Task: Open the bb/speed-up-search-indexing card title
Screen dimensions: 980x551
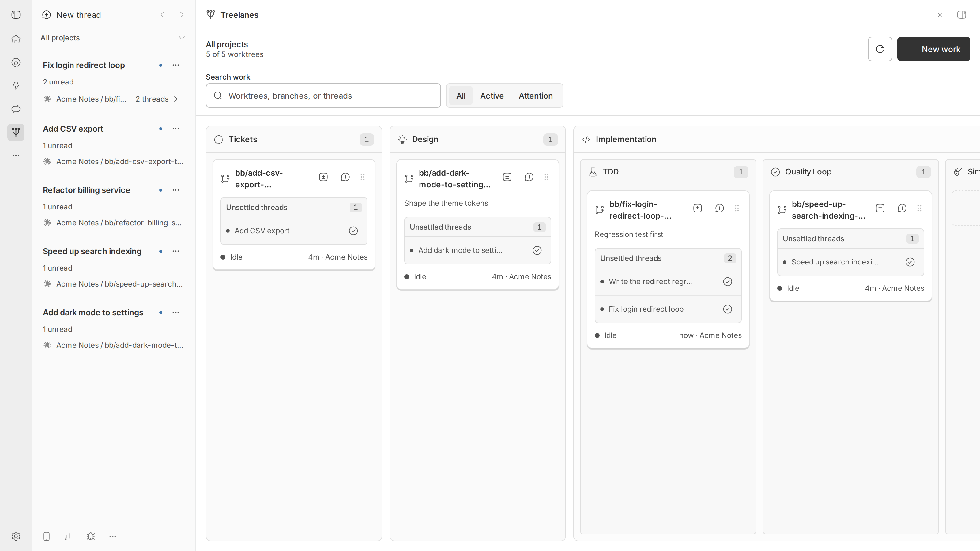Action: pos(828,209)
